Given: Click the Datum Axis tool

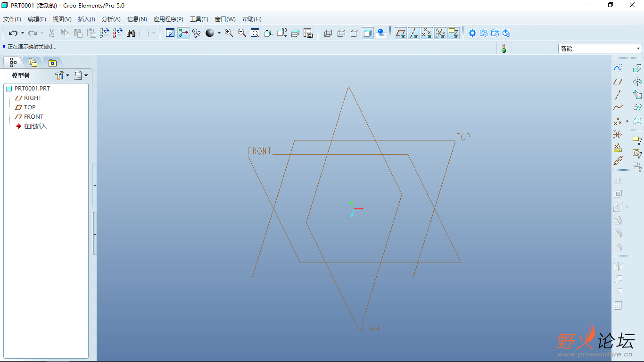Looking at the screenshot, I should [618, 95].
